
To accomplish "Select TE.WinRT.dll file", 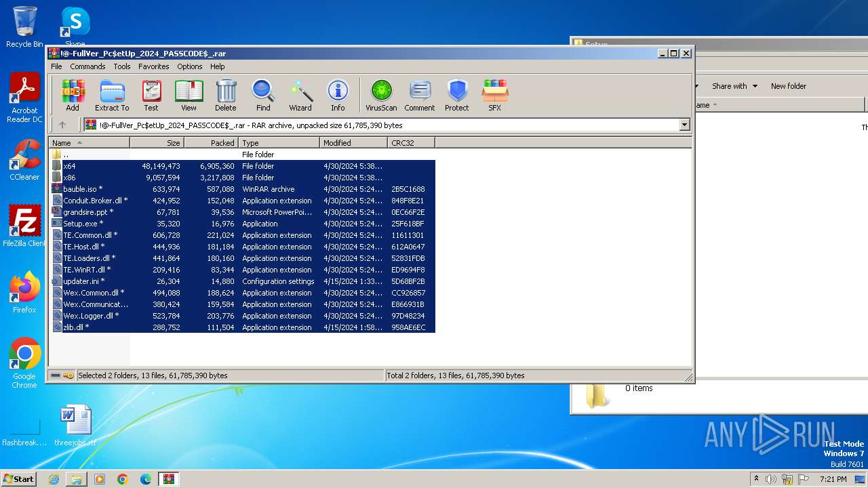I will click(243, 270).
